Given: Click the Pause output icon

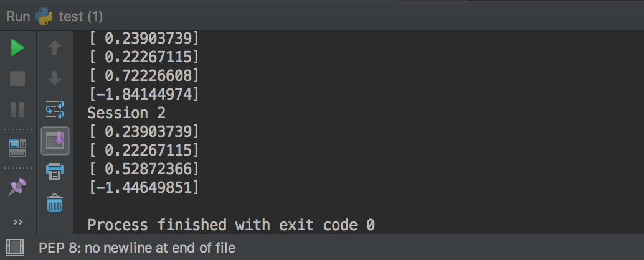Looking at the screenshot, I should [17, 109].
